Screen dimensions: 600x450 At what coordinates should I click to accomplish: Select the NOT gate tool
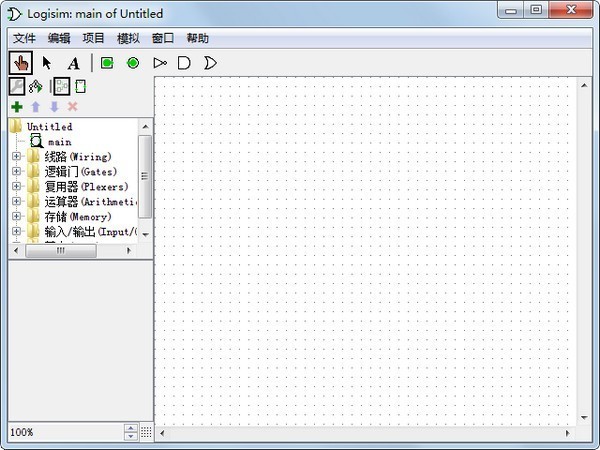(x=159, y=63)
